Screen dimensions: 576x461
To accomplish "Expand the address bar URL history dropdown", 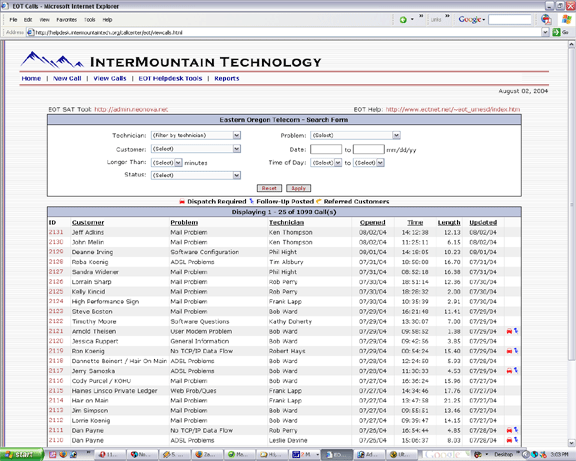I will point(546,32).
